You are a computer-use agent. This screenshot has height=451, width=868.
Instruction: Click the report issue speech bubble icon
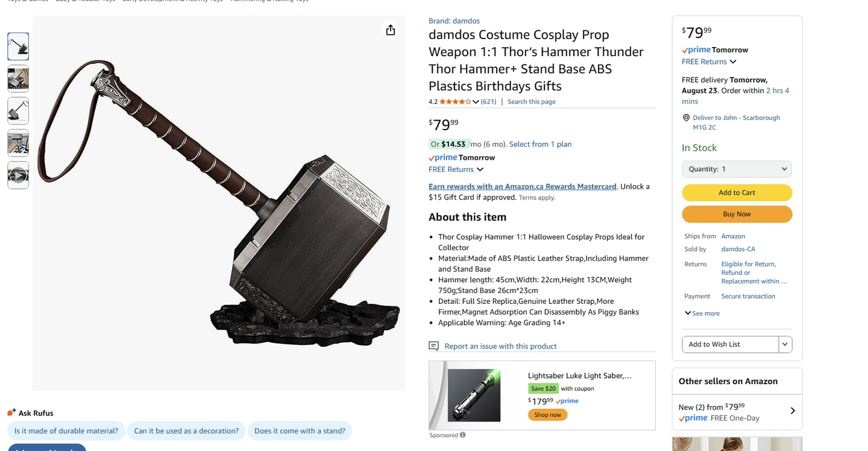(433, 346)
